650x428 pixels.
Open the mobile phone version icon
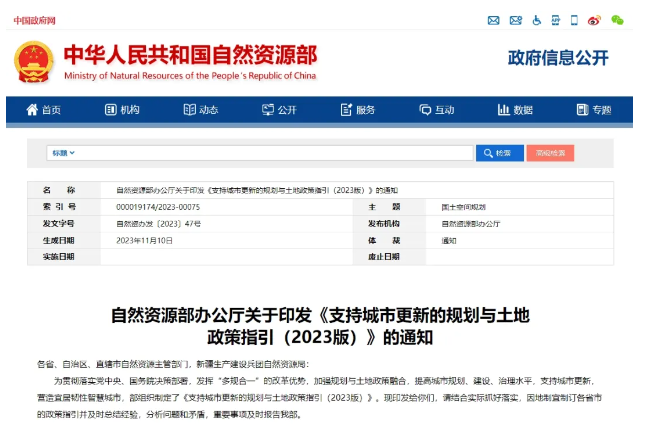coord(574,20)
